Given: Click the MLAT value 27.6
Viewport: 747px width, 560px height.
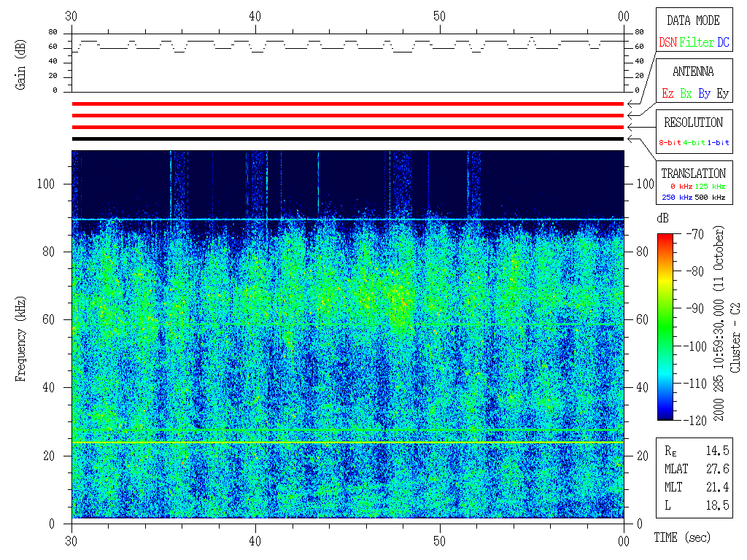Looking at the screenshot, I should 717,469.
